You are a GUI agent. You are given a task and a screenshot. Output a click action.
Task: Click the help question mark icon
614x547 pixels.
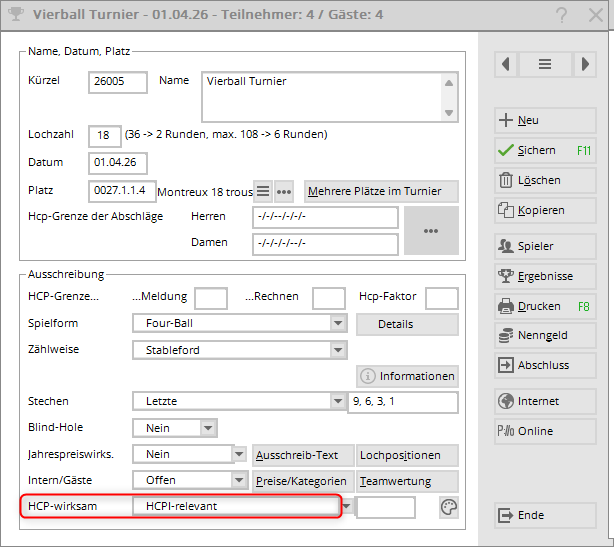click(563, 15)
